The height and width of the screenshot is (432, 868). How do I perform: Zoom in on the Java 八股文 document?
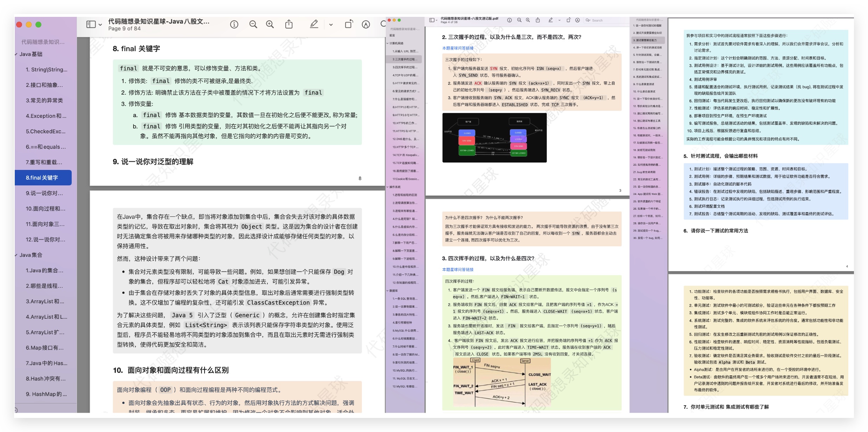click(x=270, y=24)
